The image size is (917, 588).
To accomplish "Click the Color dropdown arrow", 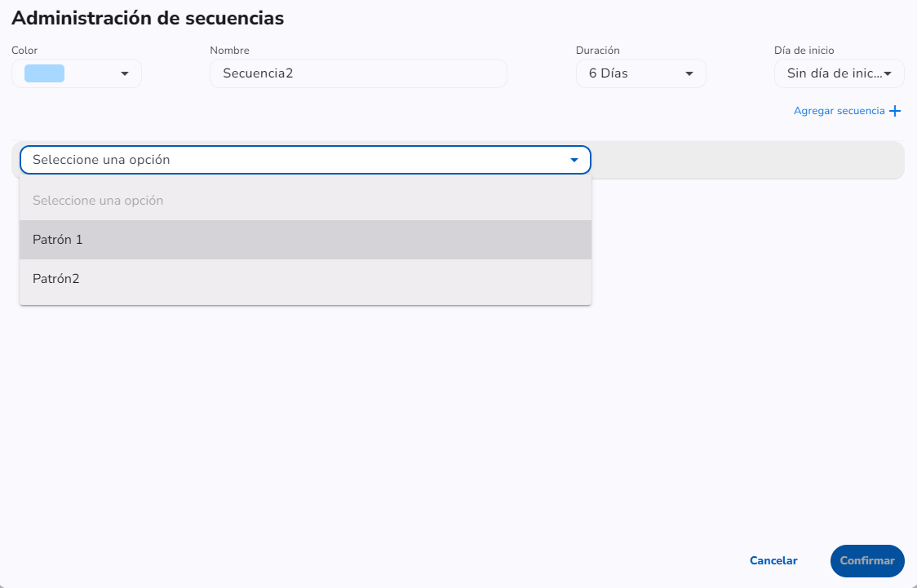I will click(125, 73).
